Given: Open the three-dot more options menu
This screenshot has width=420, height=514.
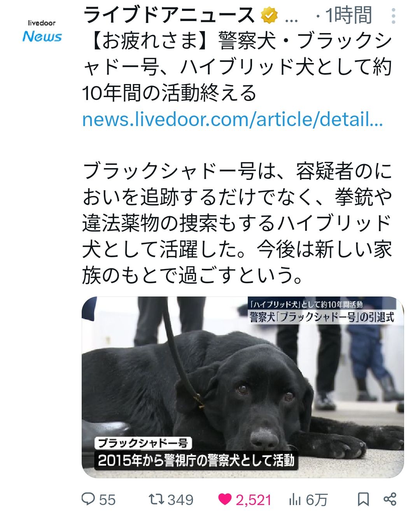Looking at the screenshot, I should tap(394, 16).
